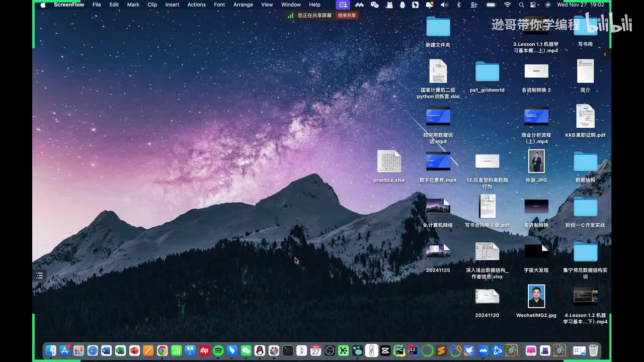
Task: Expand the side panel arrow at right edge
Action: 605,54
